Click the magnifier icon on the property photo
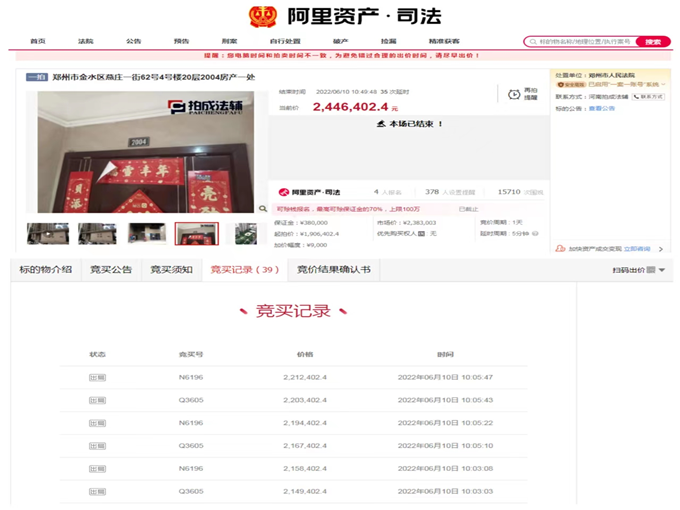Viewport: 680px width, 510px height. point(263,209)
